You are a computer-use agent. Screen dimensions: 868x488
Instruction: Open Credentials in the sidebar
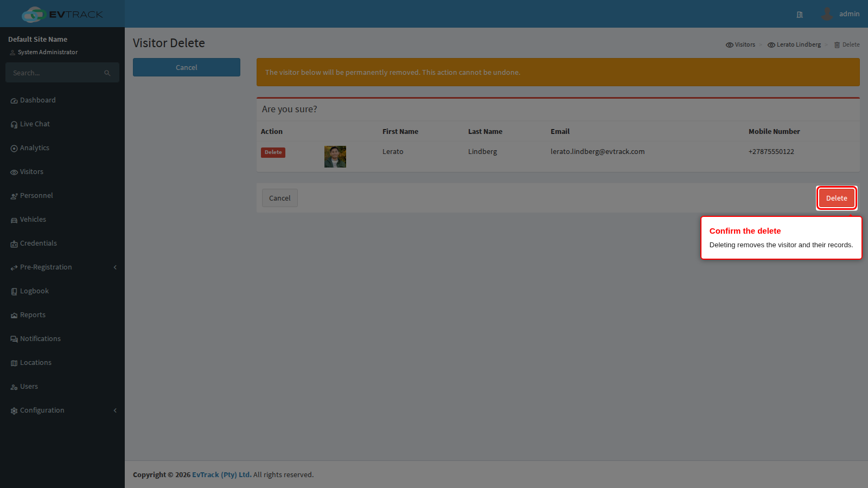click(x=62, y=243)
